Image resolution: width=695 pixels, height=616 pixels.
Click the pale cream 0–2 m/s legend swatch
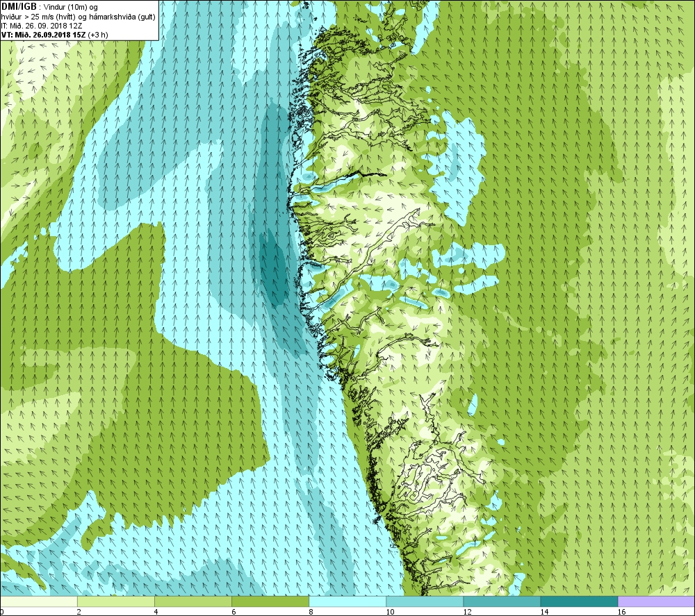pos(38,601)
